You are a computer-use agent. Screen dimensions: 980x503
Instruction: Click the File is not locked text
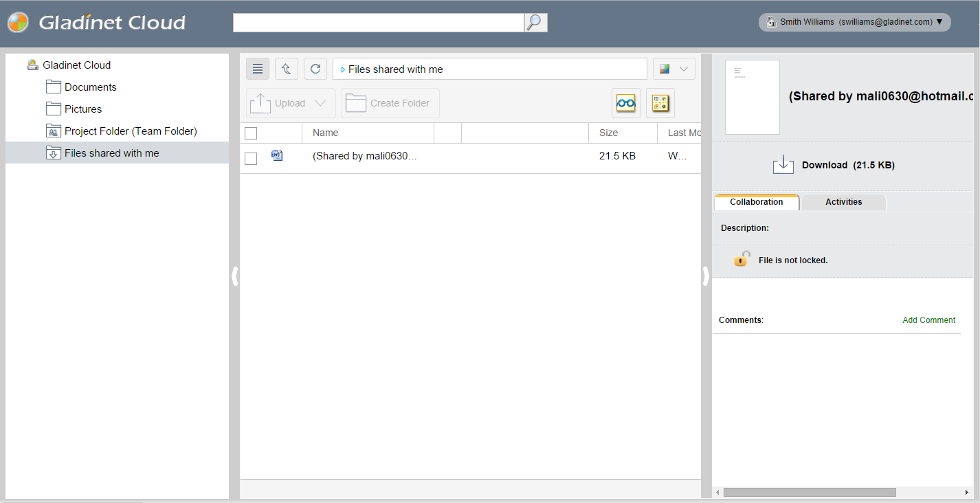(x=793, y=260)
